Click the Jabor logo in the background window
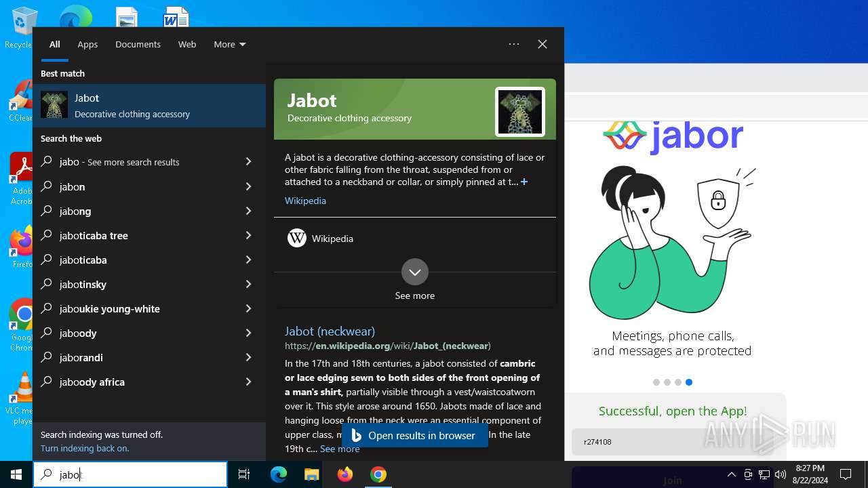Image resolution: width=868 pixels, height=488 pixels. tap(673, 136)
